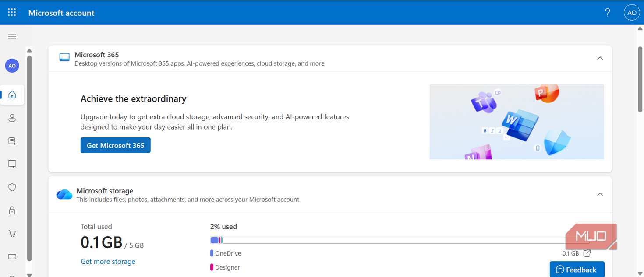Click the 2% used label
Image resolution: width=644 pixels, height=277 pixels.
pos(223,227)
